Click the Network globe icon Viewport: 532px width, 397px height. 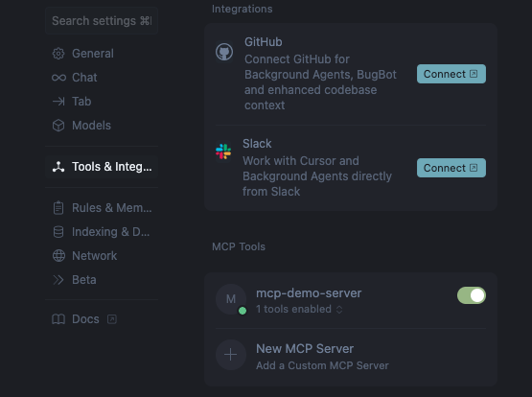point(58,256)
